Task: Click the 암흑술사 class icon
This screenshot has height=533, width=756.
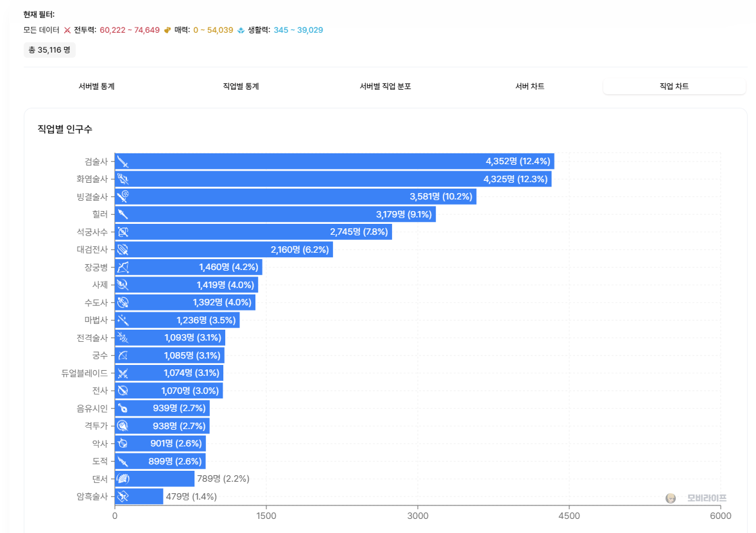Action: point(123,496)
